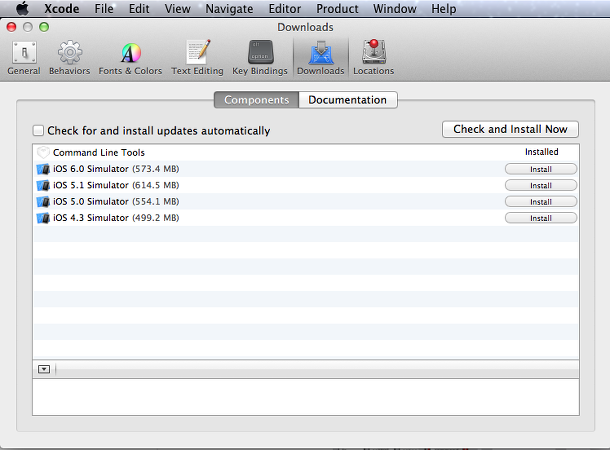Install the iOS 6.0 Simulator

541,169
